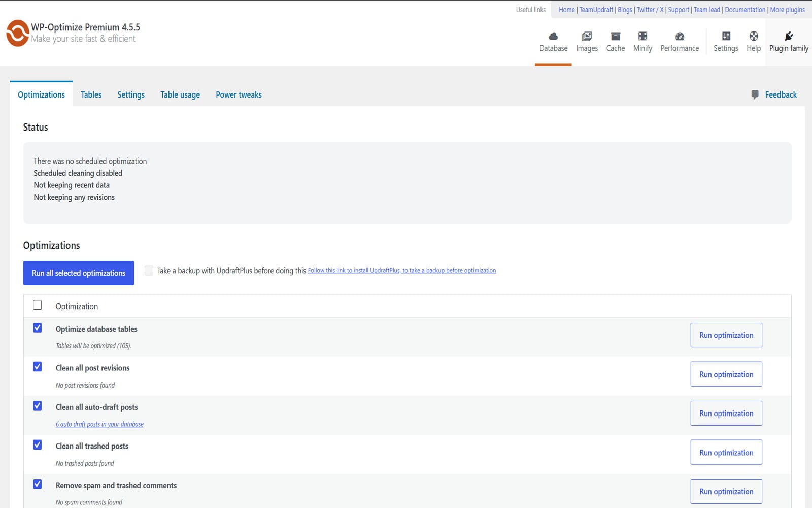Switch to the Settings tab

pos(131,94)
